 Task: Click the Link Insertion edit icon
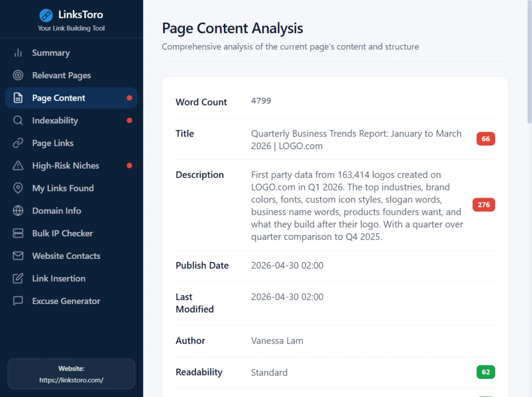pyautogui.click(x=18, y=278)
